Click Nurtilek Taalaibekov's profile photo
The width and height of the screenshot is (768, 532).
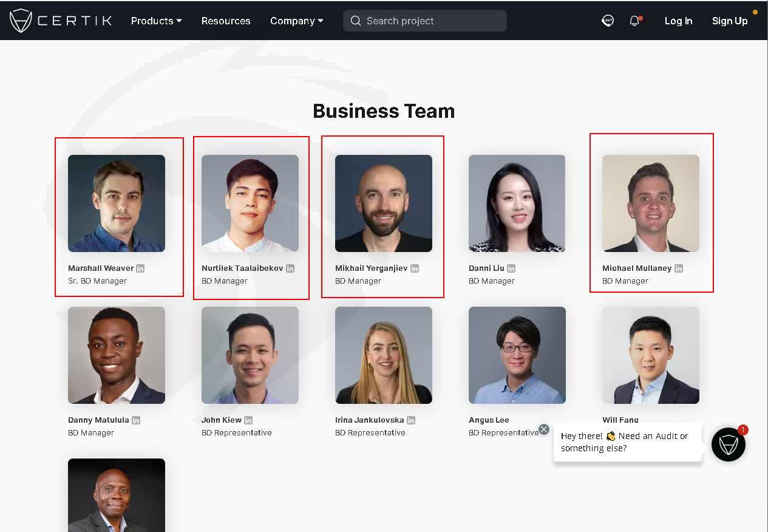(250, 203)
